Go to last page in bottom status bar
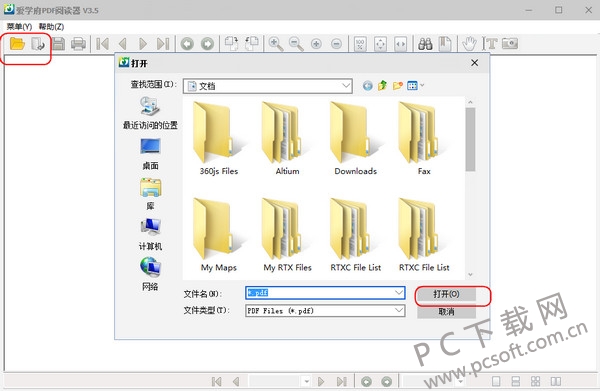The image size is (600, 391). [341, 381]
